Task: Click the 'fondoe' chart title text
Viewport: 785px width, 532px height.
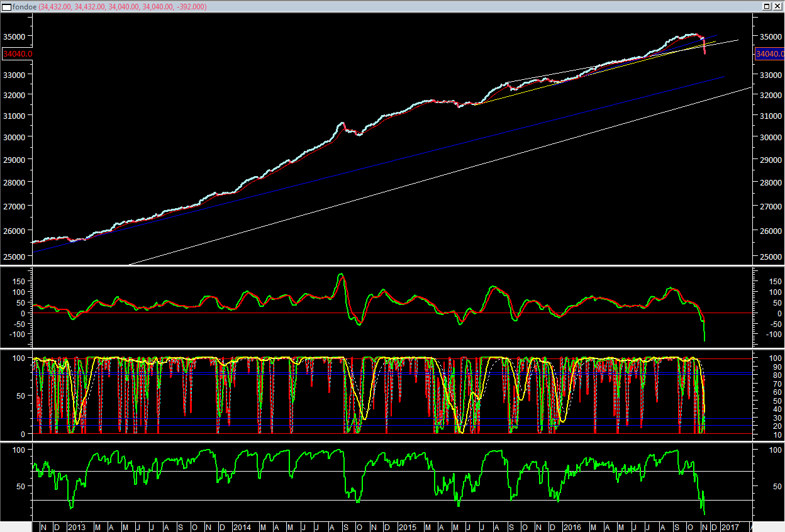Action: click(24, 6)
